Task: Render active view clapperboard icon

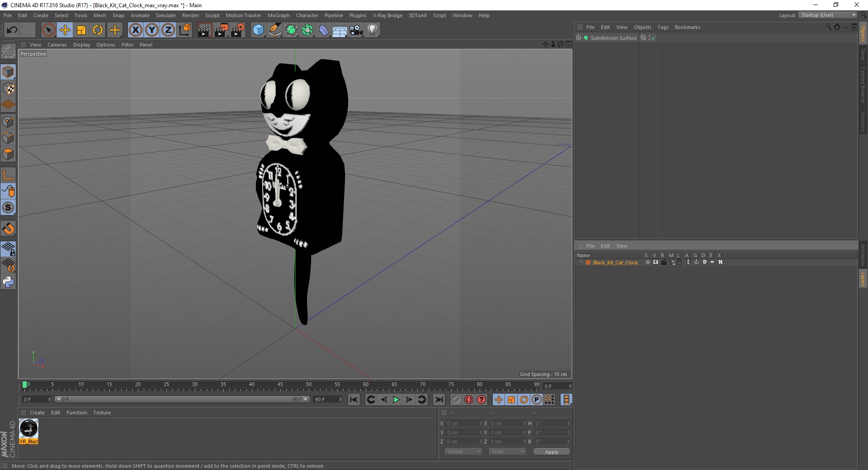Action: (204, 30)
